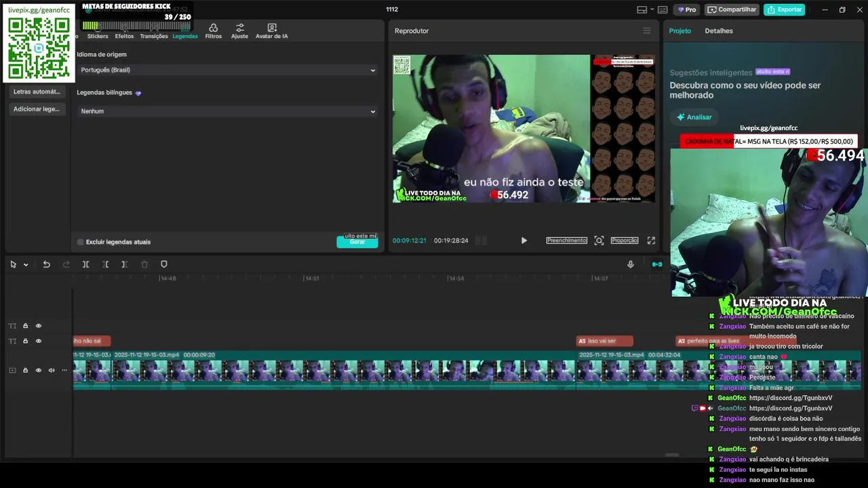The height and width of the screenshot is (488, 868).
Task: Click the Exportar button
Action: pyautogui.click(x=784, y=9)
